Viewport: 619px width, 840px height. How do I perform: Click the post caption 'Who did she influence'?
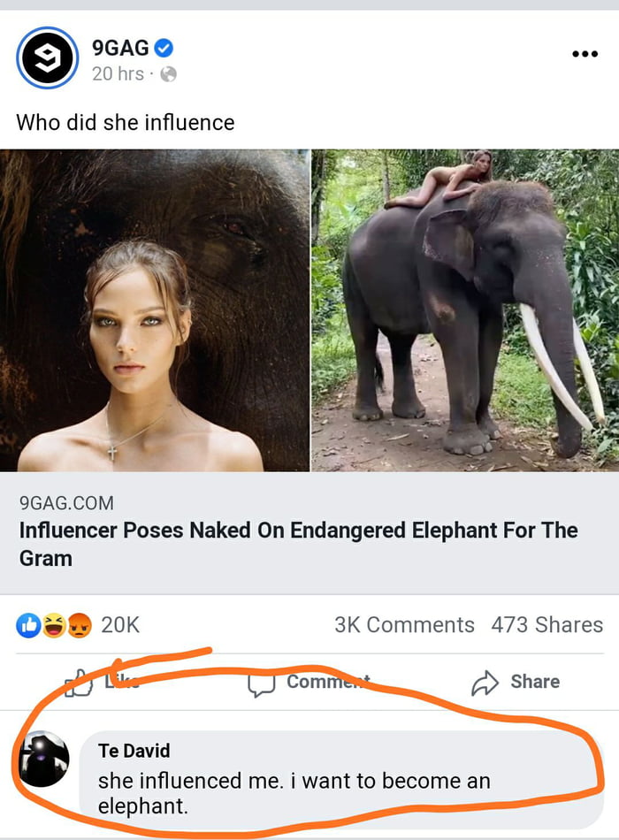click(x=122, y=123)
